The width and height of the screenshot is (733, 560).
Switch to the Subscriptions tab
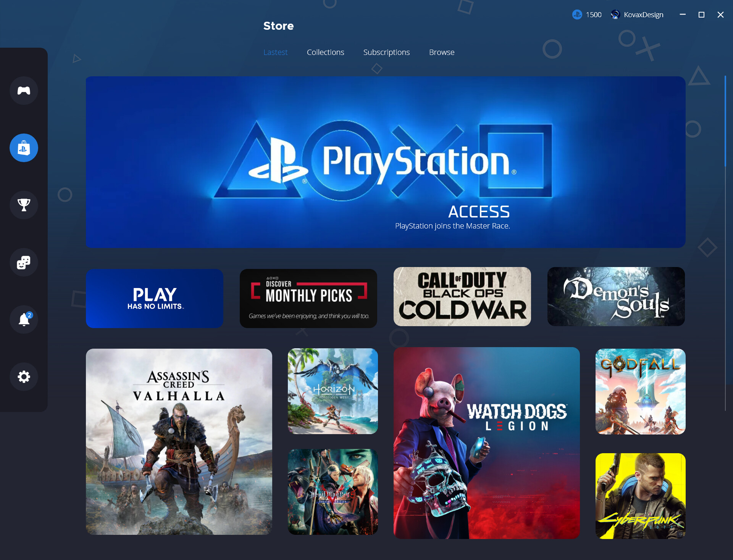tap(386, 52)
